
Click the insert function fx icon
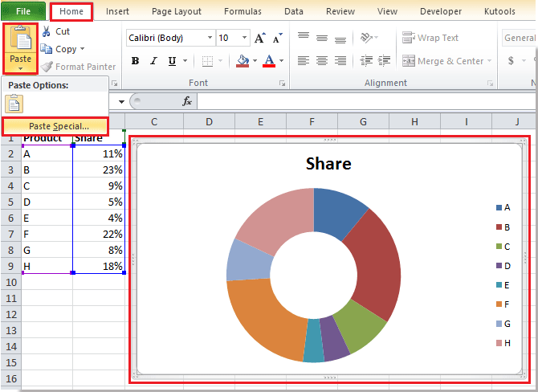point(187,101)
